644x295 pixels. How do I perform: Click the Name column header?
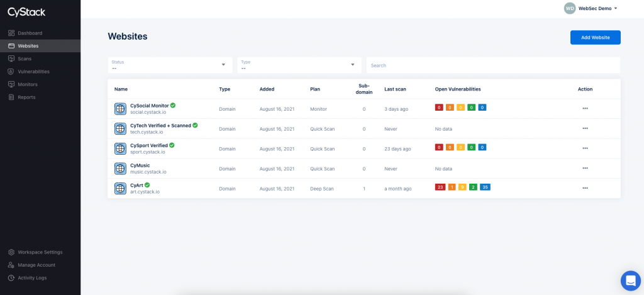121,89
